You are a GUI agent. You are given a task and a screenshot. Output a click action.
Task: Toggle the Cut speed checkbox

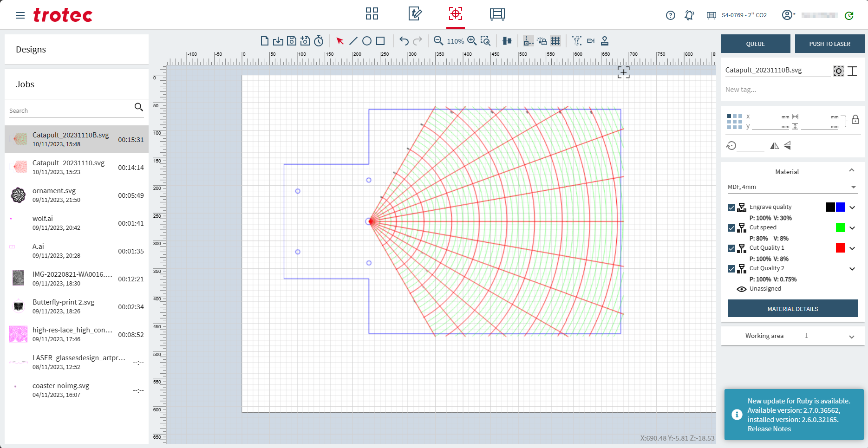731,228
